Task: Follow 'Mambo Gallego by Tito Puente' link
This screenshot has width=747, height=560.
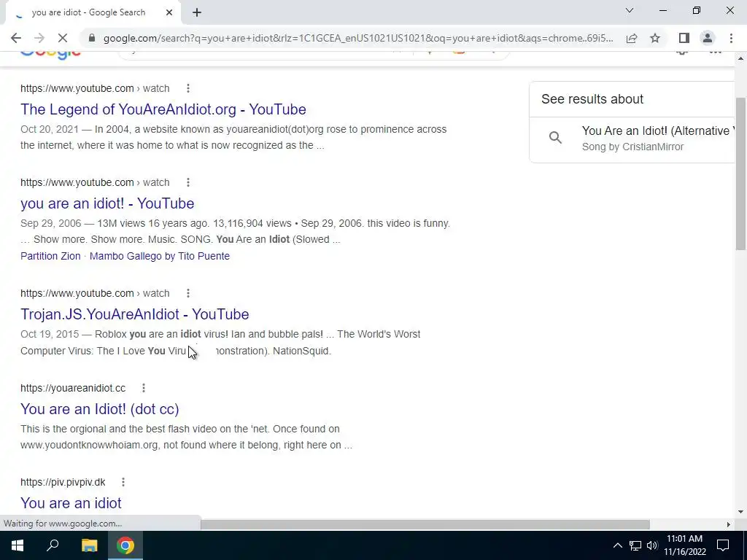Action: pyautogui.click(x=160, y=256)
